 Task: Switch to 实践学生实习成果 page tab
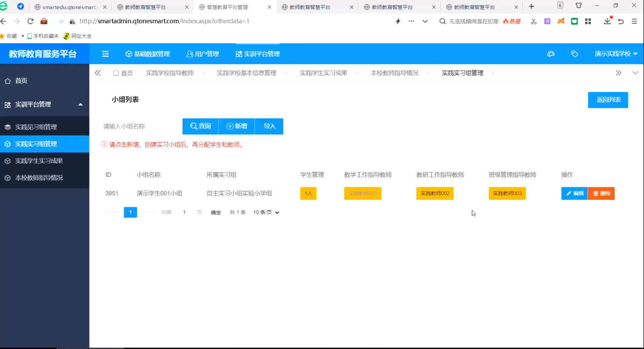[324, 73]
